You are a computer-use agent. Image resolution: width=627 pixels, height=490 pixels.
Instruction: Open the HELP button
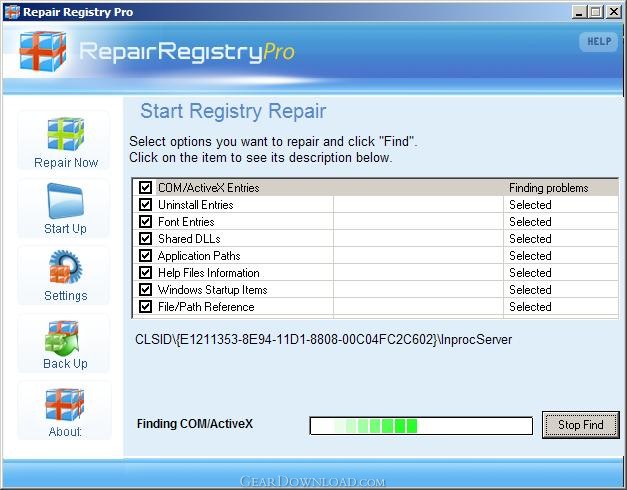[x=599, y=42]
